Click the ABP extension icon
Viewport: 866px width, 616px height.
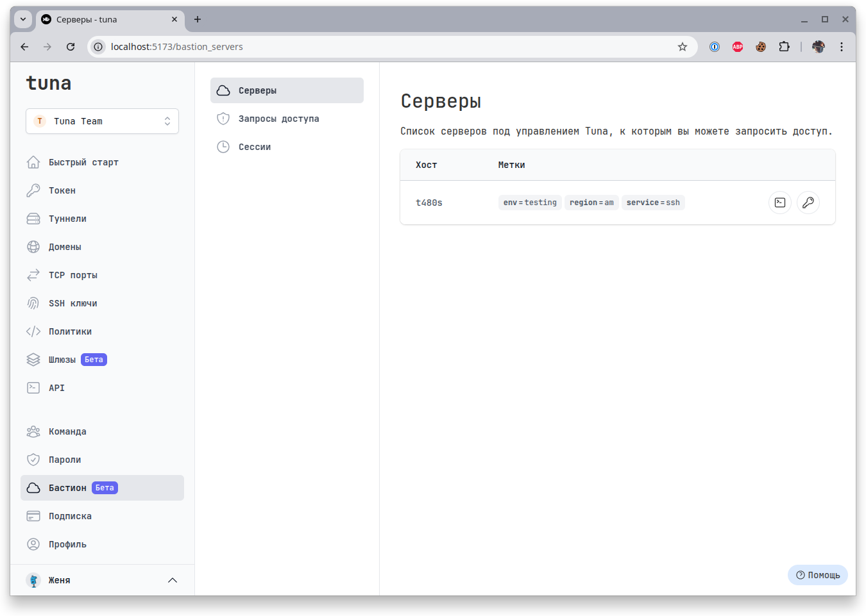(738, 47)
